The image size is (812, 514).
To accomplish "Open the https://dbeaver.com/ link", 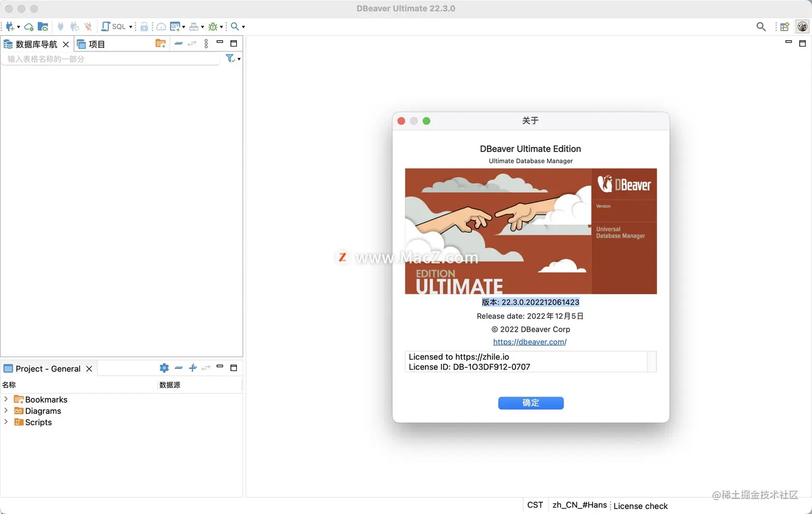I will (530, 342).
